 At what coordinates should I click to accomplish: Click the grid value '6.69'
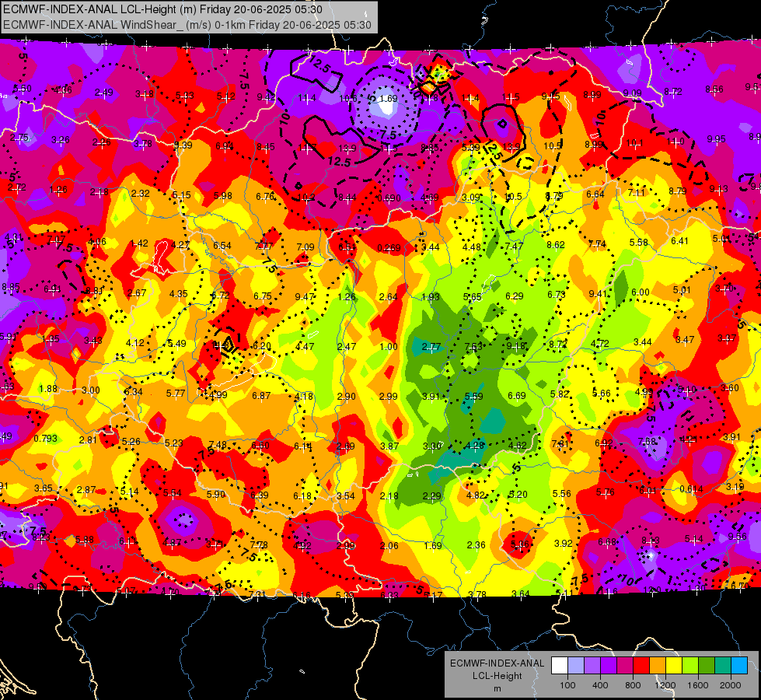click(516, 396)
